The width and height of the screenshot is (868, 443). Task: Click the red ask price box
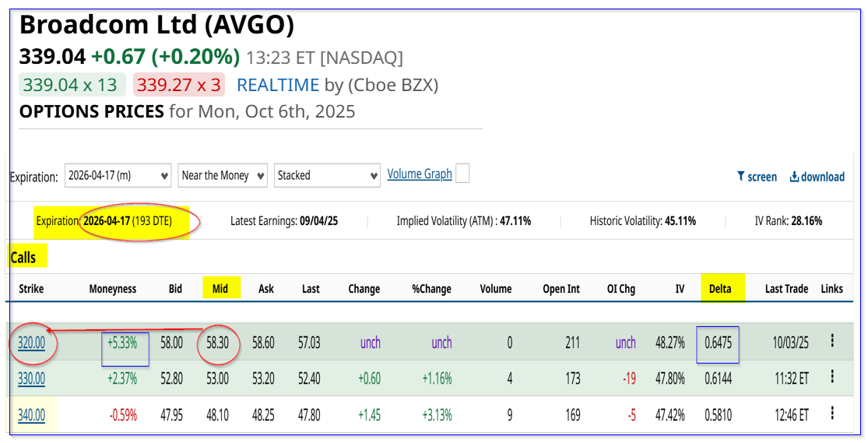point(178,85)
